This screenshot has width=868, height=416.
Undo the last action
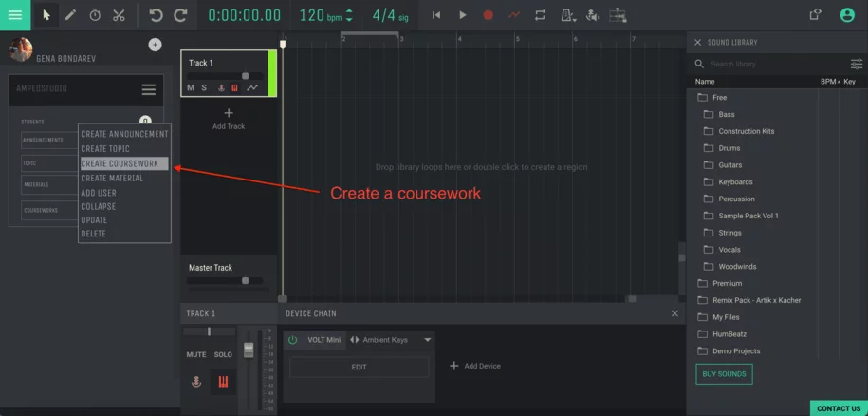[157, 15]
